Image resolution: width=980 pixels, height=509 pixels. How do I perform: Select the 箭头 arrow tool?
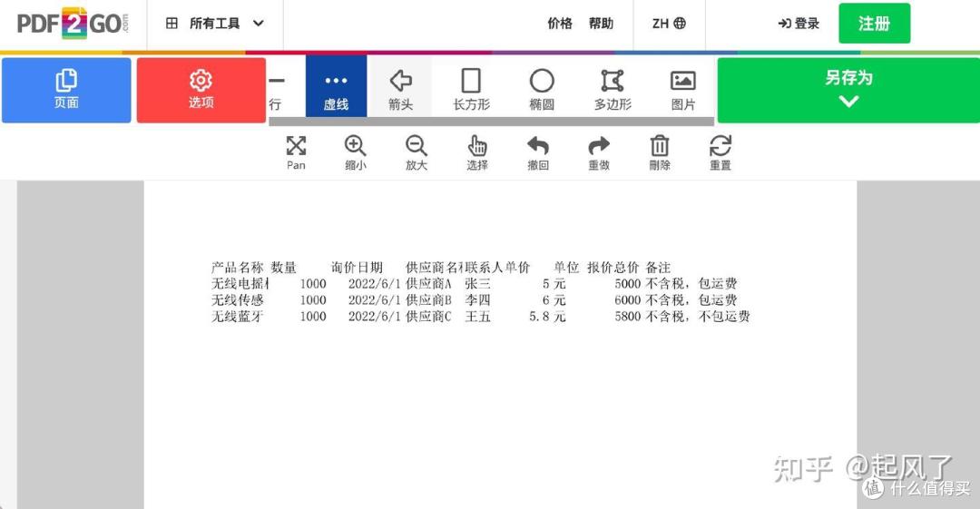click(401, 87)
